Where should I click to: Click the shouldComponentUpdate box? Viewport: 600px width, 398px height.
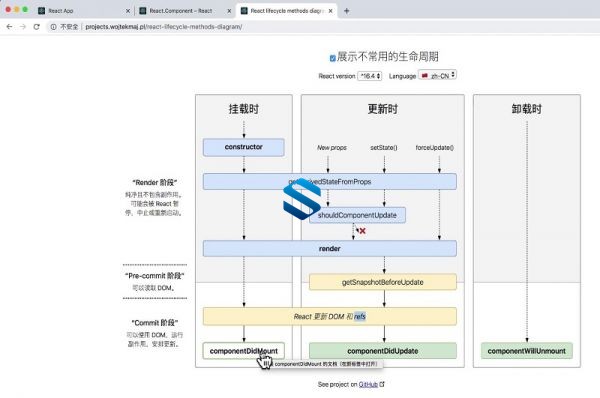point(357,215)
